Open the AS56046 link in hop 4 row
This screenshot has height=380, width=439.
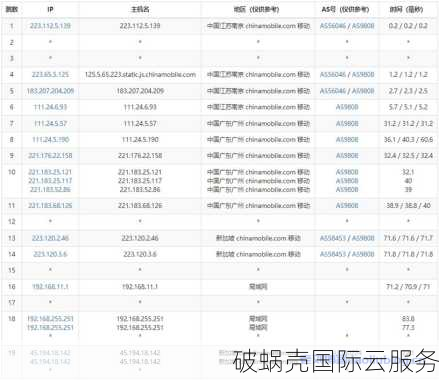[333, 74]
